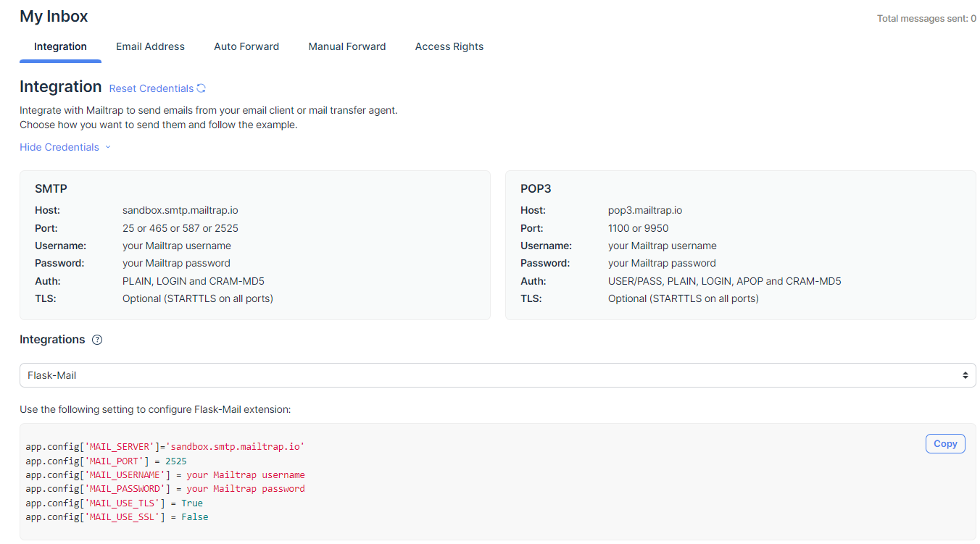Click the MAIL_USE_TLS True value in code
Screen dimensions: 980x544
192,503
